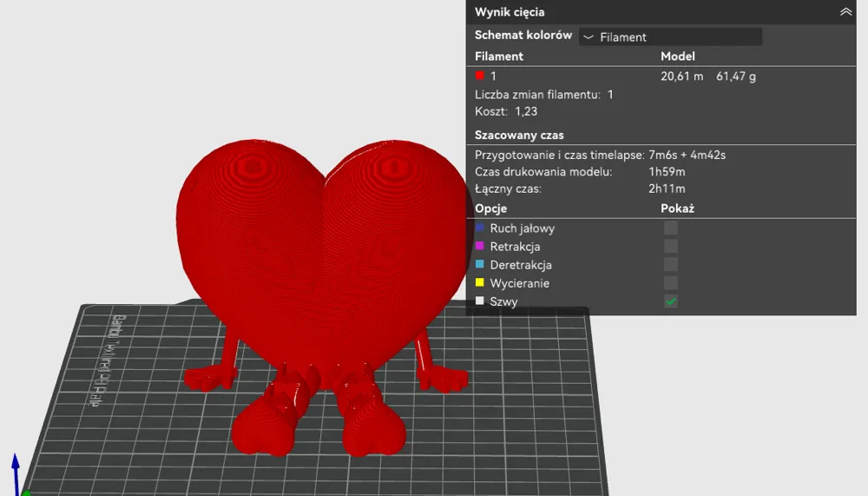Click 'Przygotowanie i czas timelapse' line

[600, 155]
